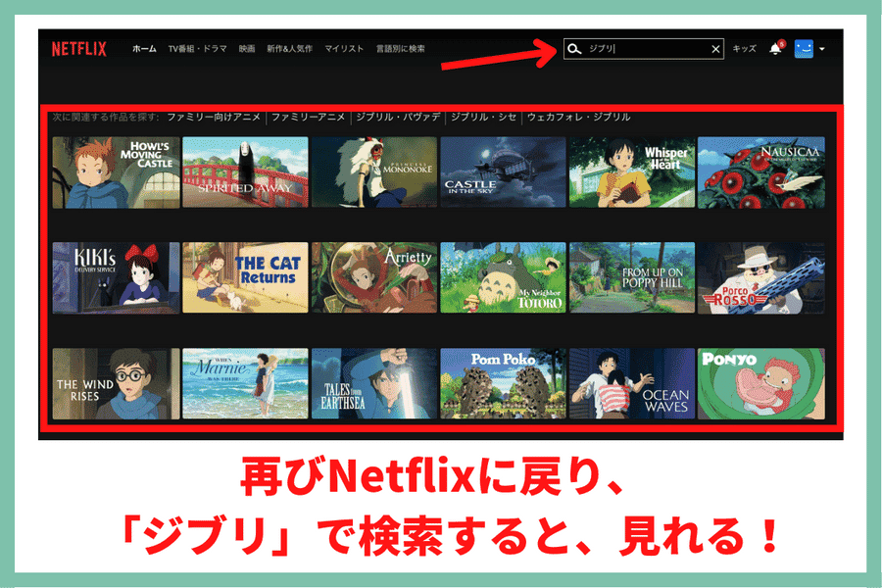Open Whisper of the Heart thumbnail
The image size is (882, 588).
(x=632, y=172)
